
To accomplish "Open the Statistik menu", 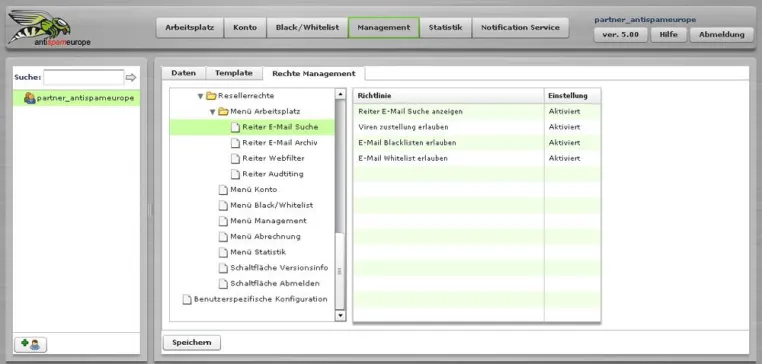I will (x=446, y=28).
